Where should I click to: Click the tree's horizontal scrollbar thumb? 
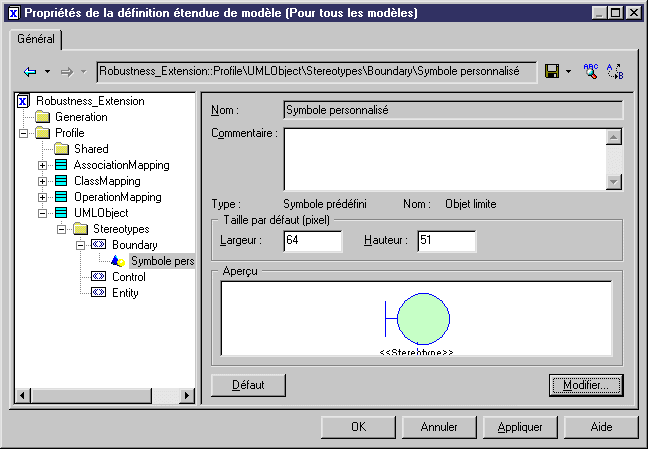(x=91, y=396)
